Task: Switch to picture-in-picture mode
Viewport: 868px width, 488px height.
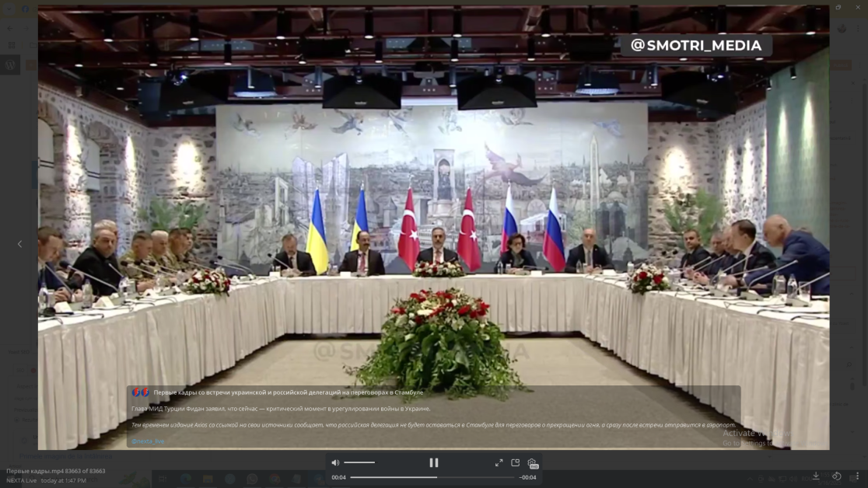Action: (516, 462)
